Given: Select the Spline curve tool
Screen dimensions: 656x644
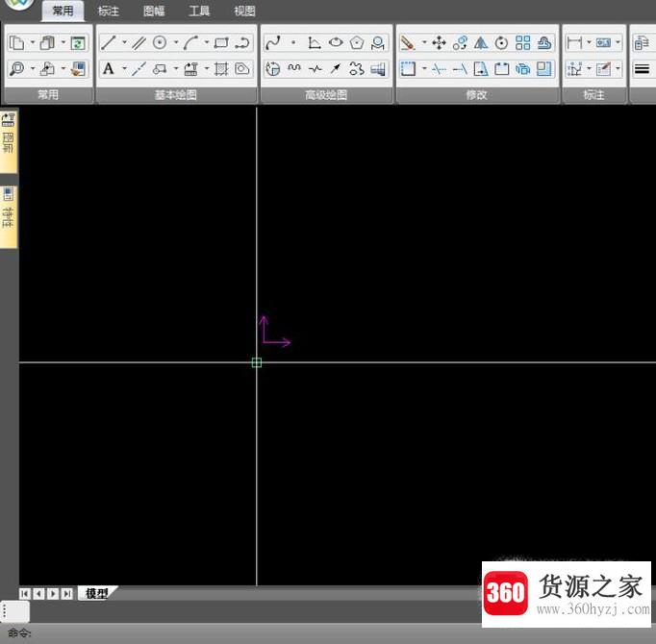Looking at the screenshot, I should [273, 42].
